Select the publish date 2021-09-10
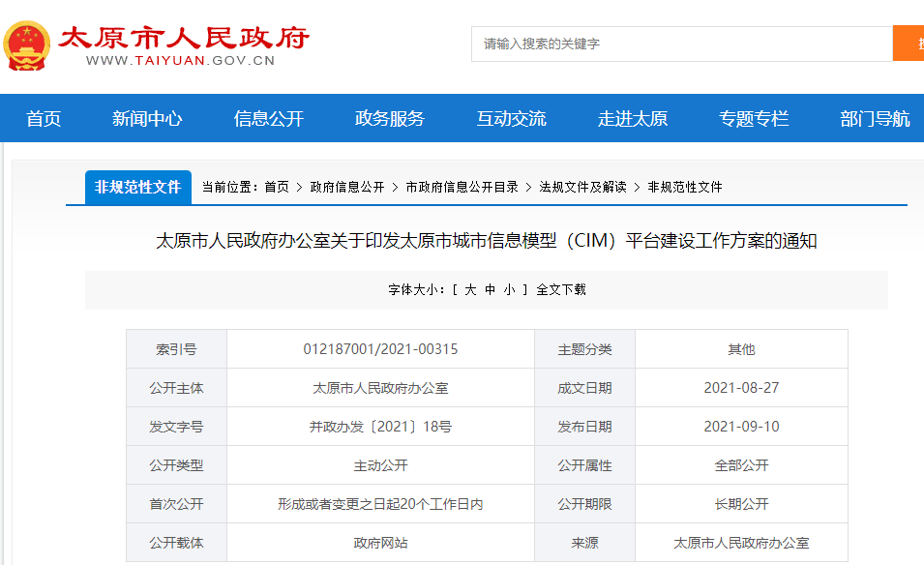The height and width of the screenshot is (565, 924). (741, 427)
